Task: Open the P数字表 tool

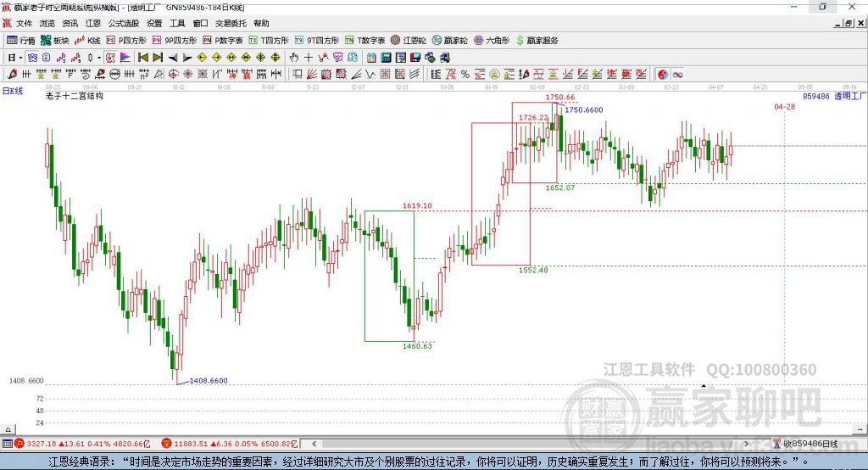Action: [223, 41]
